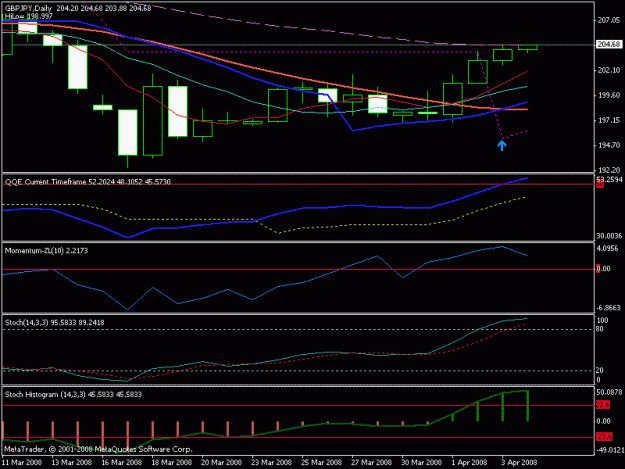Click the 199.60 price axis value
The image size is (625, 469).
click(609, 95)
